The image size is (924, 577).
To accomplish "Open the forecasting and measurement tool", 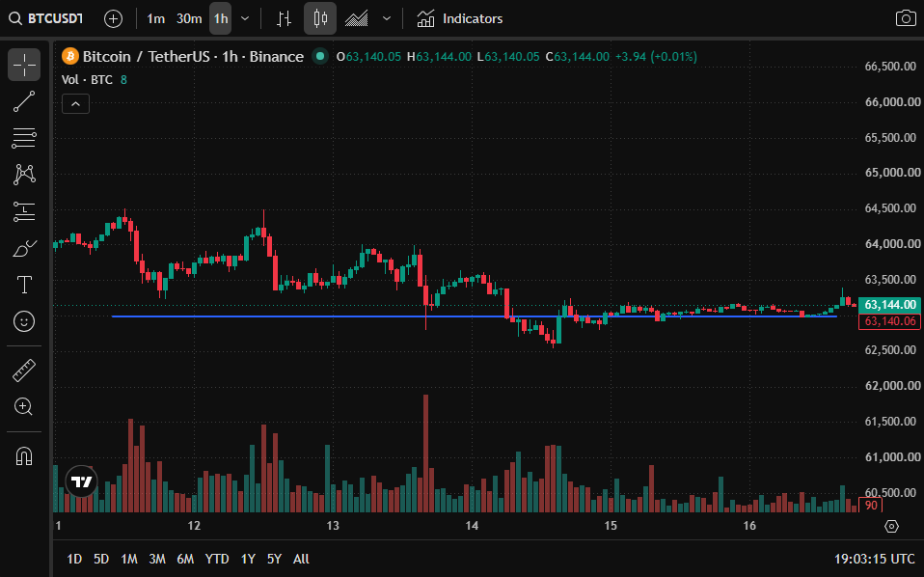I will point(24,211).
